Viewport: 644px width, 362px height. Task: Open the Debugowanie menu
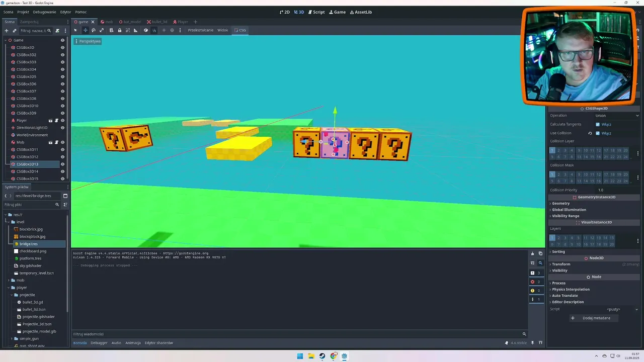coord(44,12)
